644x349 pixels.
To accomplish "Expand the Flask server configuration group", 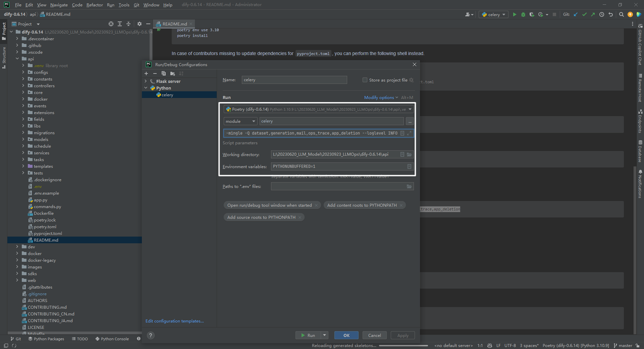I will coord(145,81).
